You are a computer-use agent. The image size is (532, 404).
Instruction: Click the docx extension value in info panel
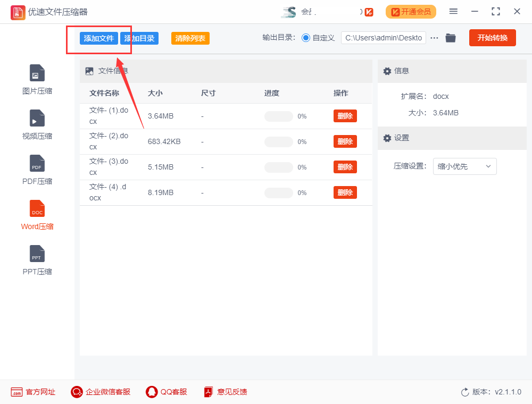440,97
